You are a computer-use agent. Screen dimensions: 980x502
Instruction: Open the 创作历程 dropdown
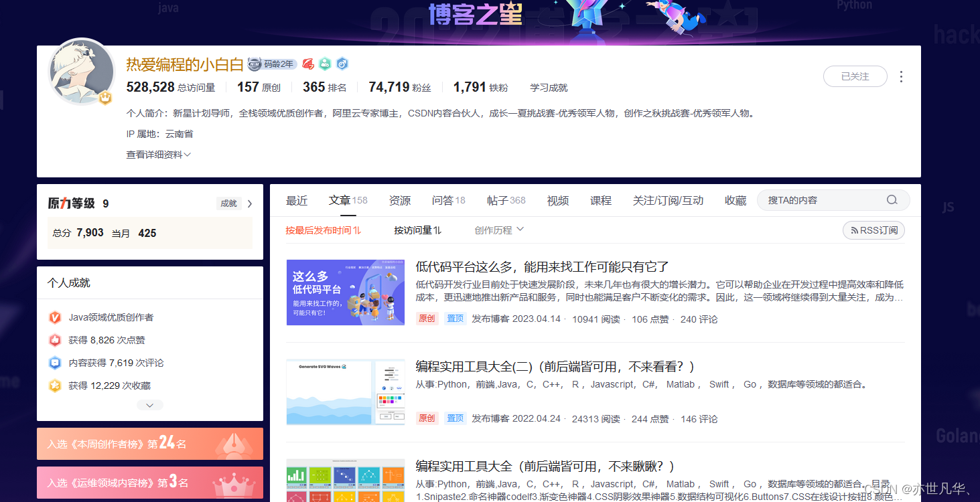coord(499,230)
